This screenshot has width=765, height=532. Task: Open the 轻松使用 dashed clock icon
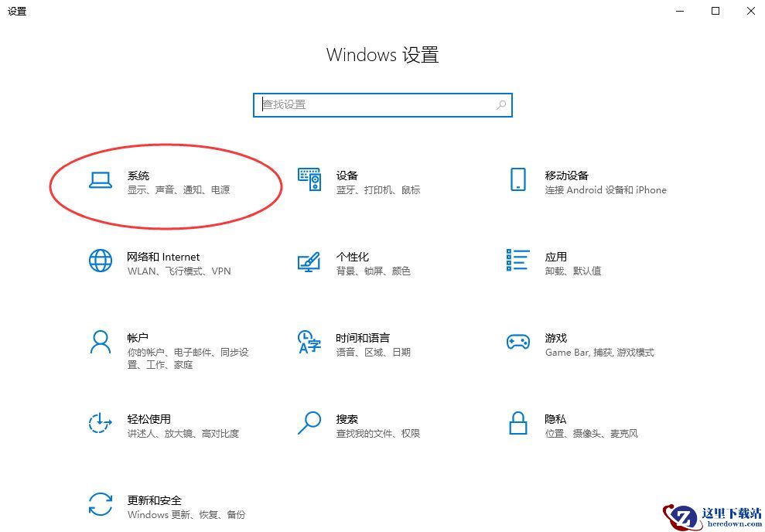coord(101,423)
